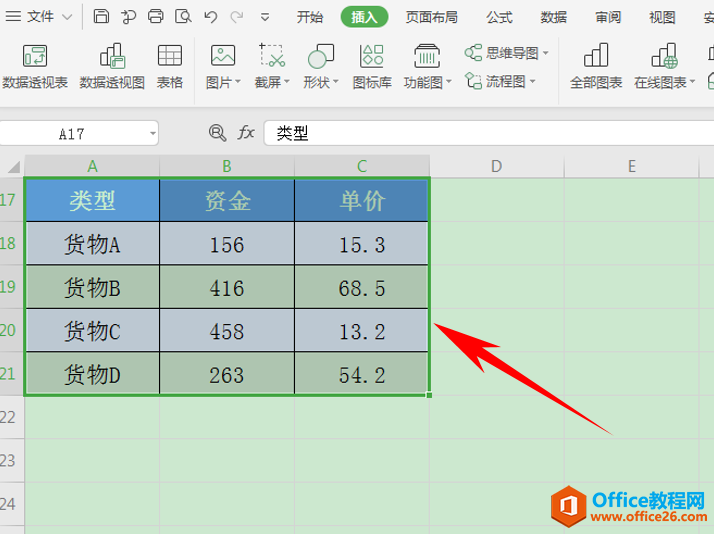Click the export to PDF icon
Viewport: 714px width, 534px height.
128,16
